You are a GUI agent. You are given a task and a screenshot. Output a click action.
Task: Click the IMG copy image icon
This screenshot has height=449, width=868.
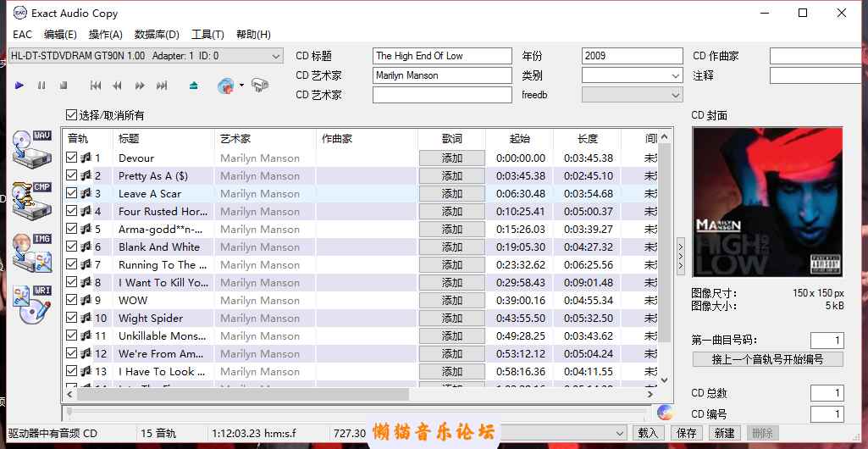tap(32, 252)
